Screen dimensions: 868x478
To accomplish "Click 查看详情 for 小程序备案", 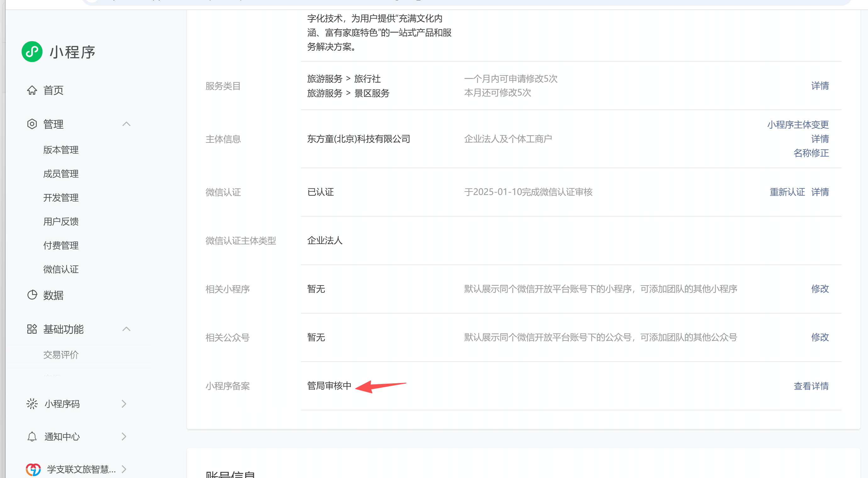I will [811, 386].
